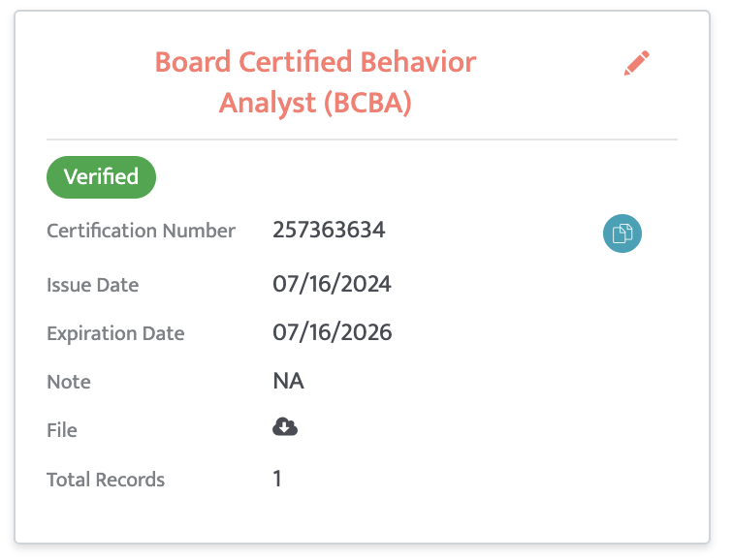Click the horizontal divider under the title

click(x=362, y=140)
